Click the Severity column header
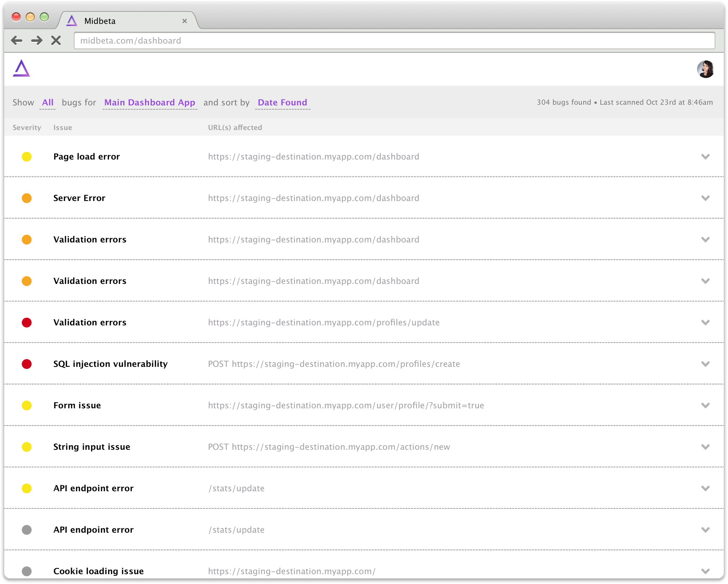728x584 pixels. [27, 128]
